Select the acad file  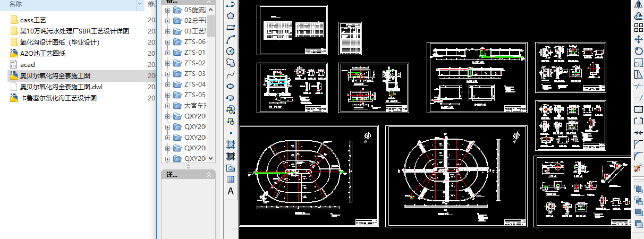(27, 65)
